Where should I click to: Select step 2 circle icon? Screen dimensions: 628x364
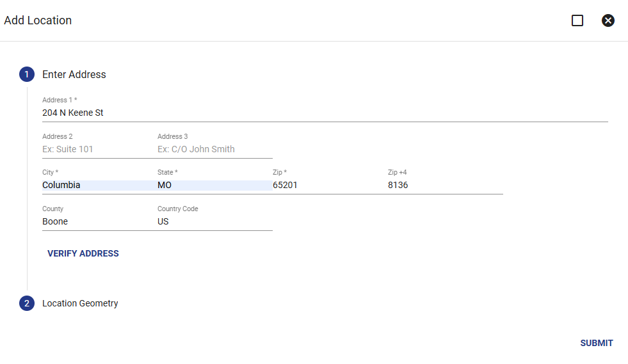(x=27, y=303)
